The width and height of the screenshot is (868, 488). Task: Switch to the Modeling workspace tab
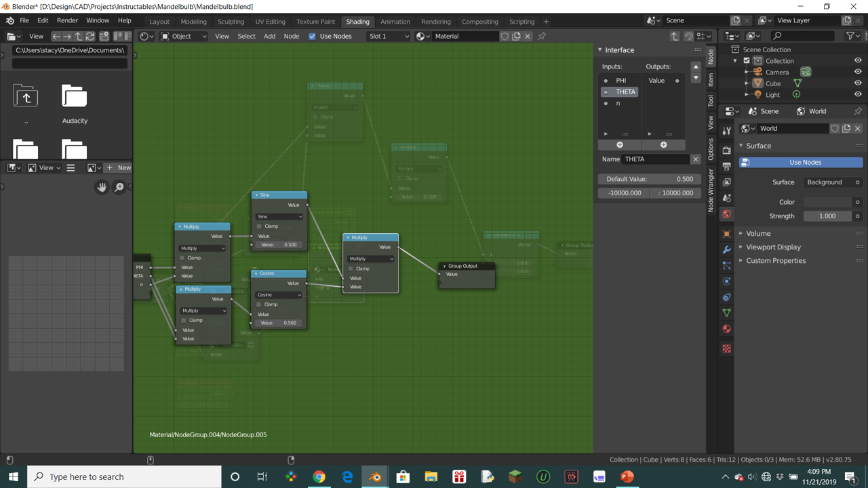point(194,22)
